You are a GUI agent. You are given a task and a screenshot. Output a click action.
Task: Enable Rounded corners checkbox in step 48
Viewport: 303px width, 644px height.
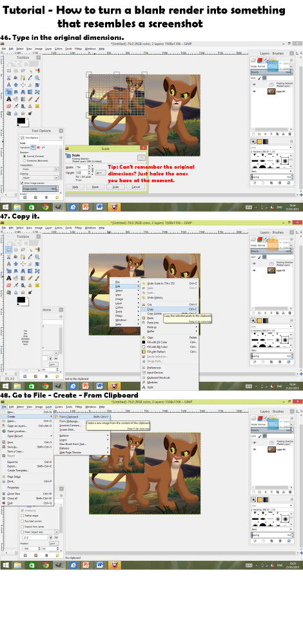coord(22,520)
